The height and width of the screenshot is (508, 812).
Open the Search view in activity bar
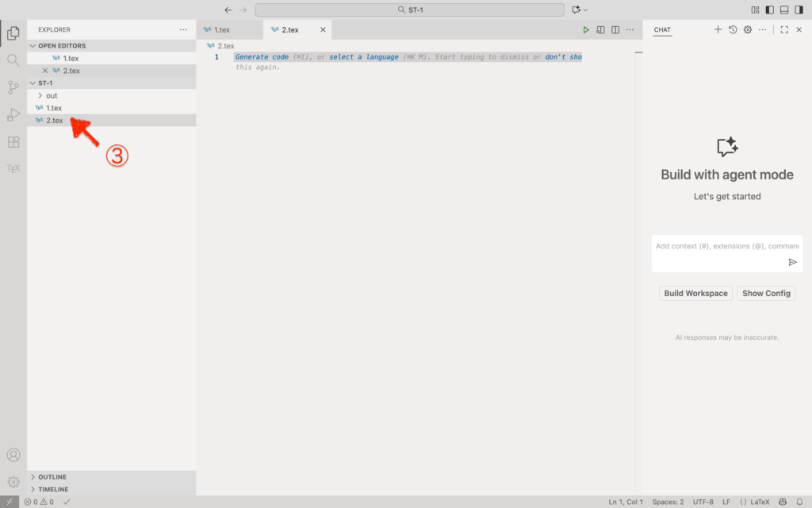(13, 60)
